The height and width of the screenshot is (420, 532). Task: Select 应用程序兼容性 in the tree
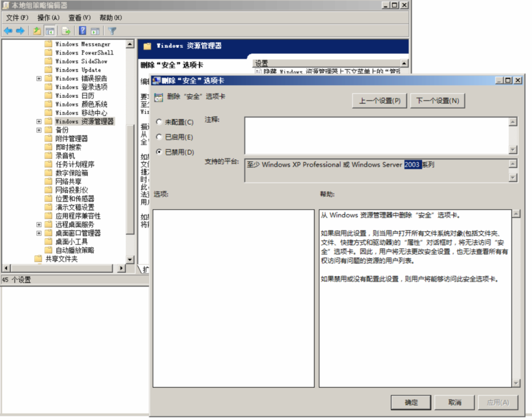[78, 216]
